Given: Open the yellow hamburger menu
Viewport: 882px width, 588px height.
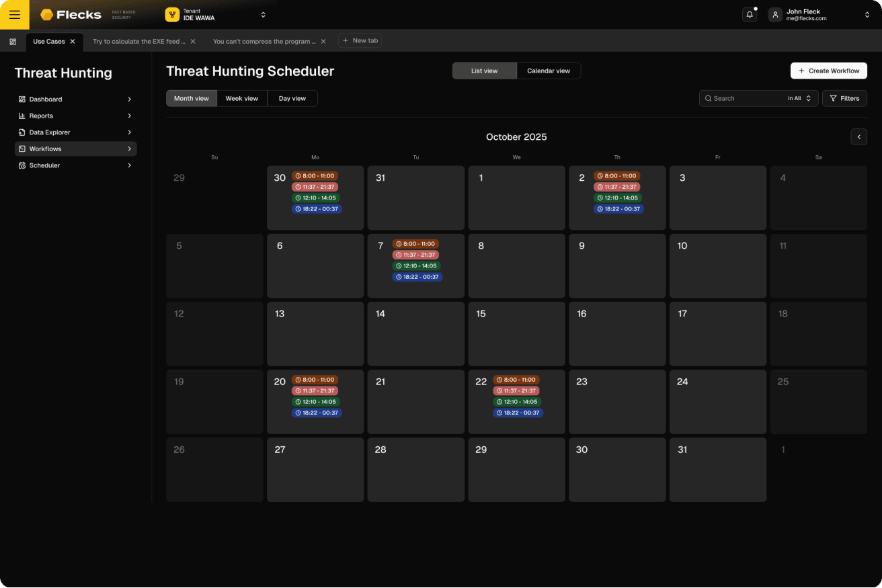Looking at the screenshot, I should 14,15.
